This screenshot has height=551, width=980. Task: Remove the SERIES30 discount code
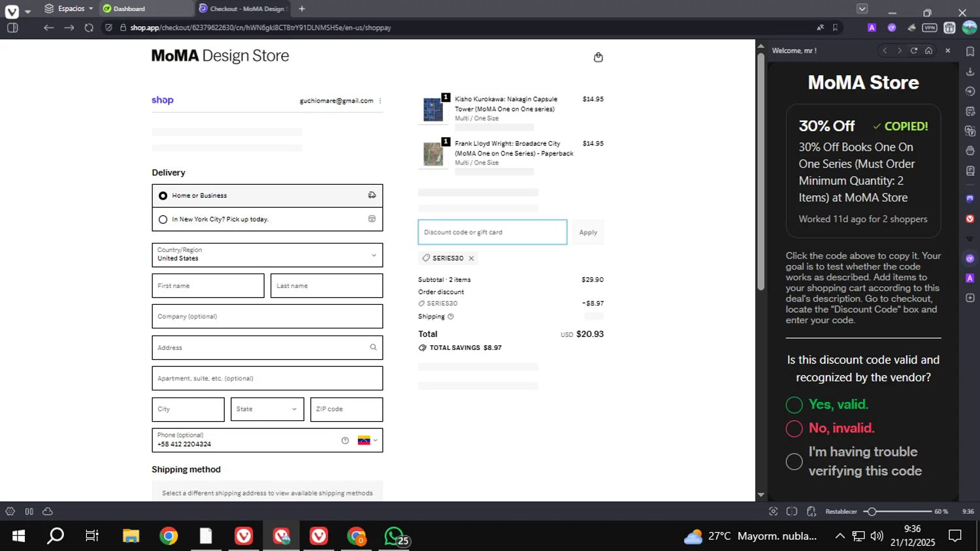pos(471,259)
